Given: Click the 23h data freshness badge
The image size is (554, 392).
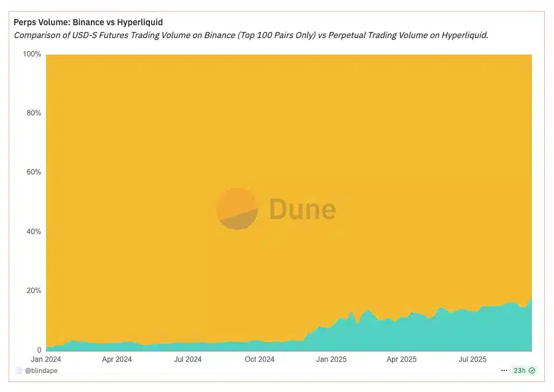Looking at the screenshot, I should [x=519, y=370].
